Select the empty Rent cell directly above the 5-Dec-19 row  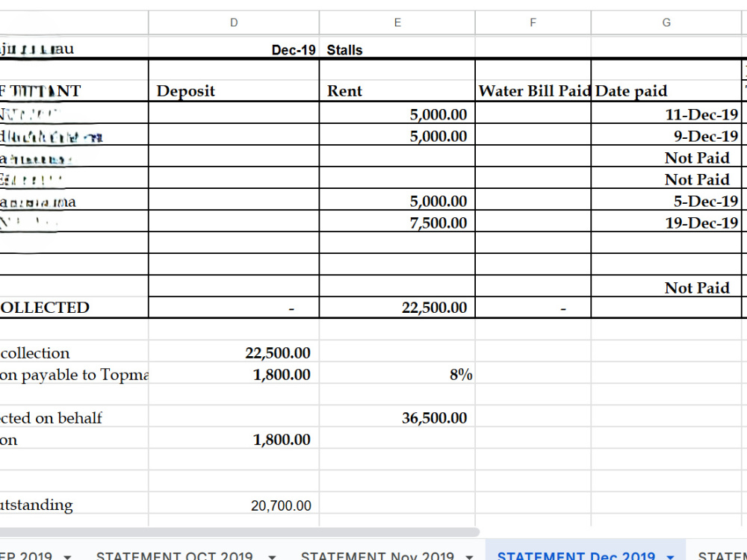point(397,178)
